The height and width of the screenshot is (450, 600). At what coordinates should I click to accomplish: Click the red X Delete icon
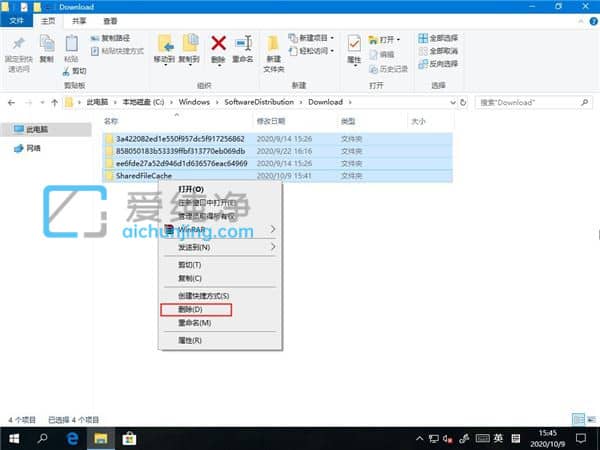[x=218, y=43]
